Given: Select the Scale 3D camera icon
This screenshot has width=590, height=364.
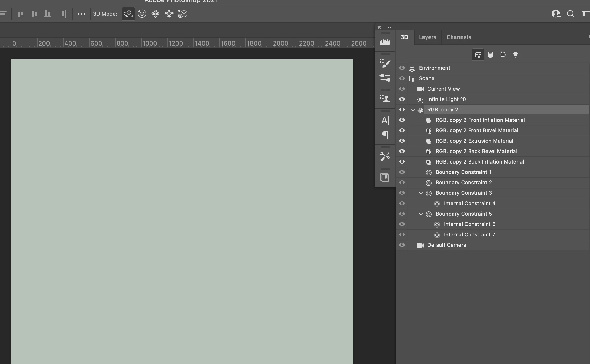Looking at the screenshot, I should tap(182, 14).
